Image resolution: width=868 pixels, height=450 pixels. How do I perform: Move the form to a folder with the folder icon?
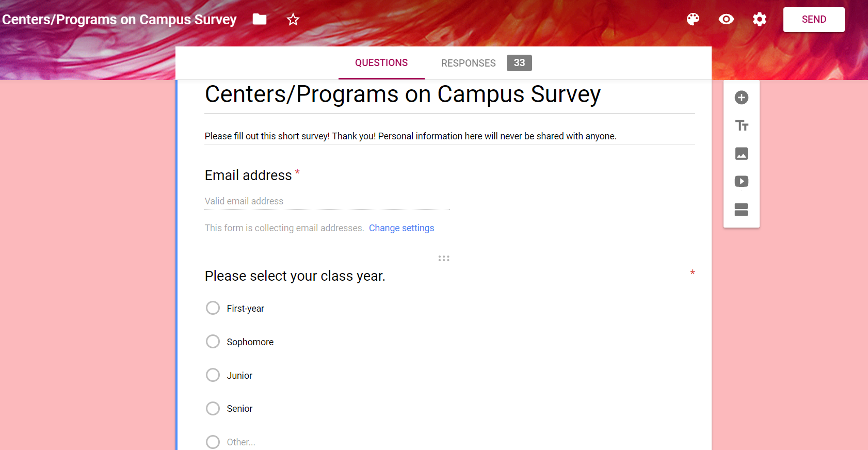pos(260,19)
